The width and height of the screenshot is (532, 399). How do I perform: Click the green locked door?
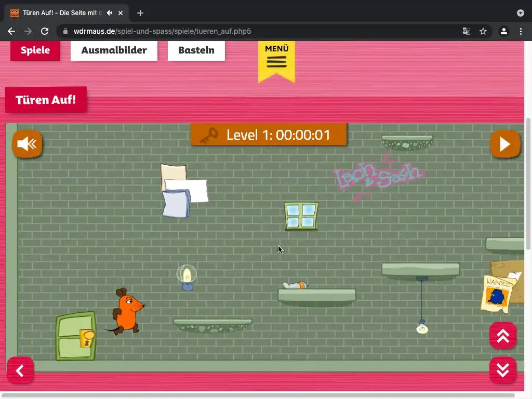[76, 336]
